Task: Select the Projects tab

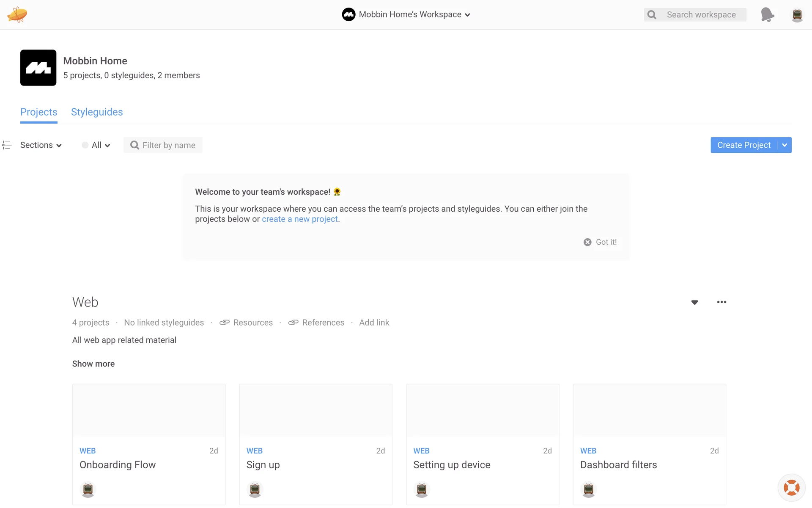Action: [x=38, y=112]
